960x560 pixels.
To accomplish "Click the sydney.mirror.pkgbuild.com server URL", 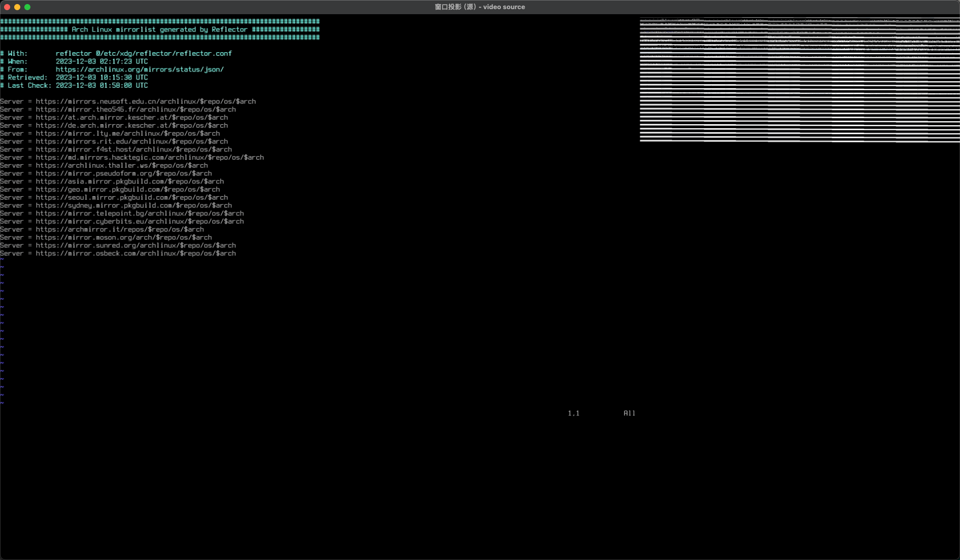I will (133, 206).
